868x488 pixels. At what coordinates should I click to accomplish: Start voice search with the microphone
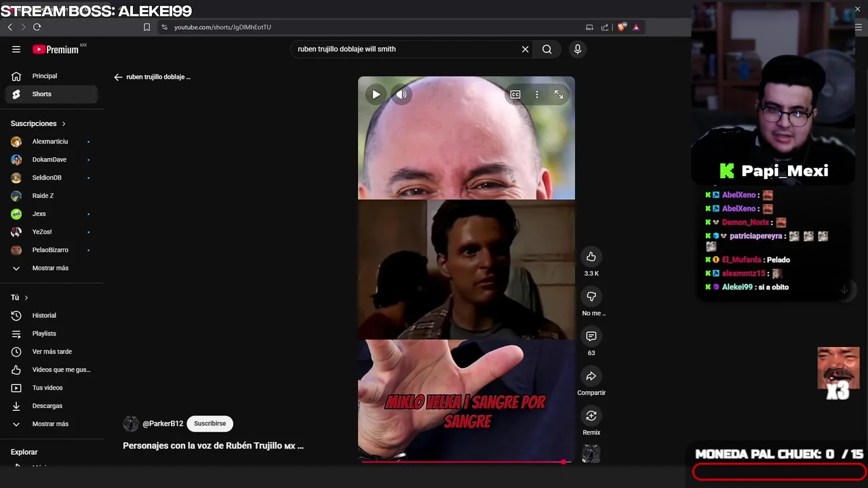point(578,49)
